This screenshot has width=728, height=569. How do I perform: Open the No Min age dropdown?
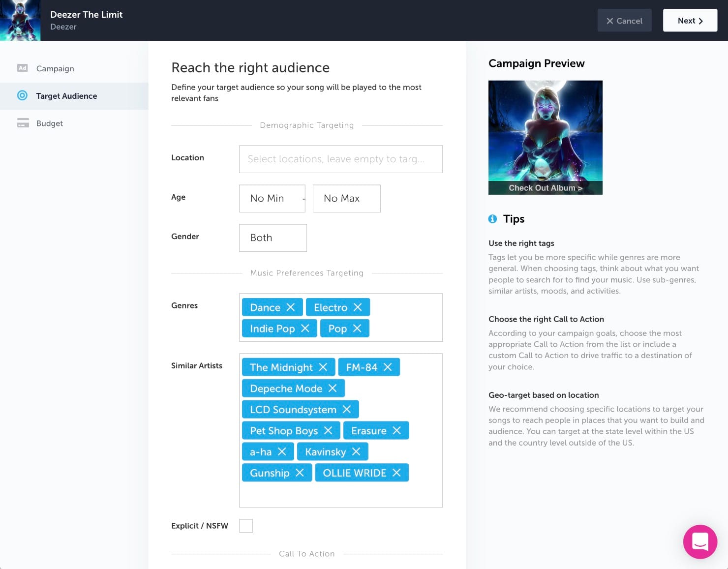pos(272,199)
